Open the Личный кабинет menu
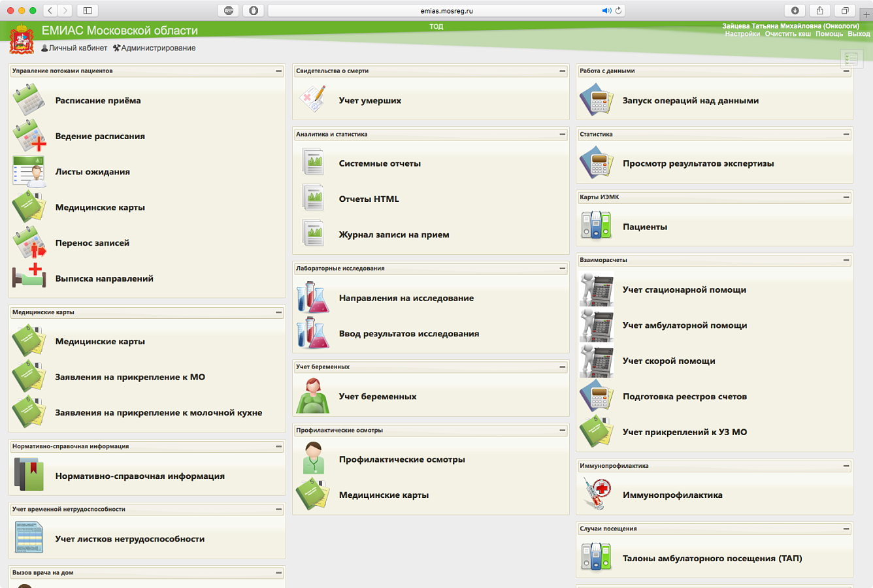The width and height of the screenshot is (873, 588). click(x=74, y=48)
